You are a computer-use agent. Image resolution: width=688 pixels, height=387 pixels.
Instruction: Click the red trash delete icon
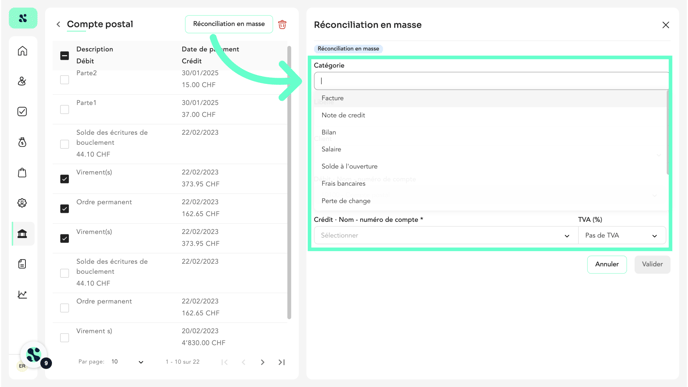[283, 25]
